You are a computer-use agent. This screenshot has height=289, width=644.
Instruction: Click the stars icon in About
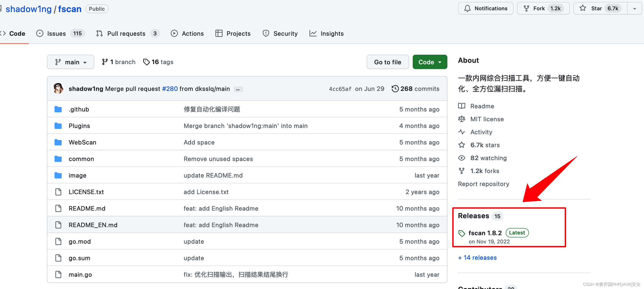[x=461, y=145]
